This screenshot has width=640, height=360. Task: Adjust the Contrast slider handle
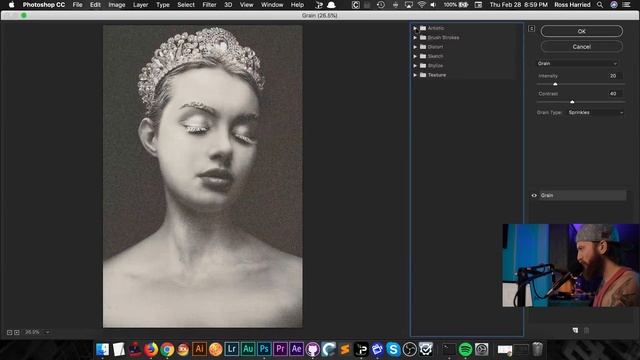point(572,101)
